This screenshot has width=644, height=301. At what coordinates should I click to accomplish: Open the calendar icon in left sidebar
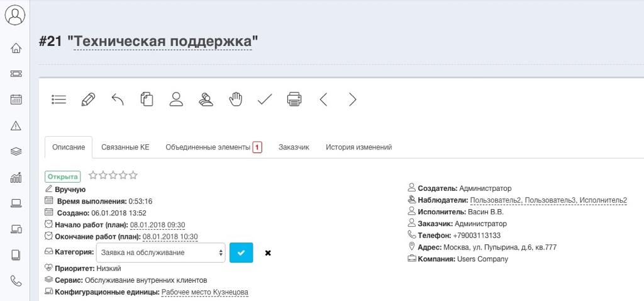coord(16,99)
